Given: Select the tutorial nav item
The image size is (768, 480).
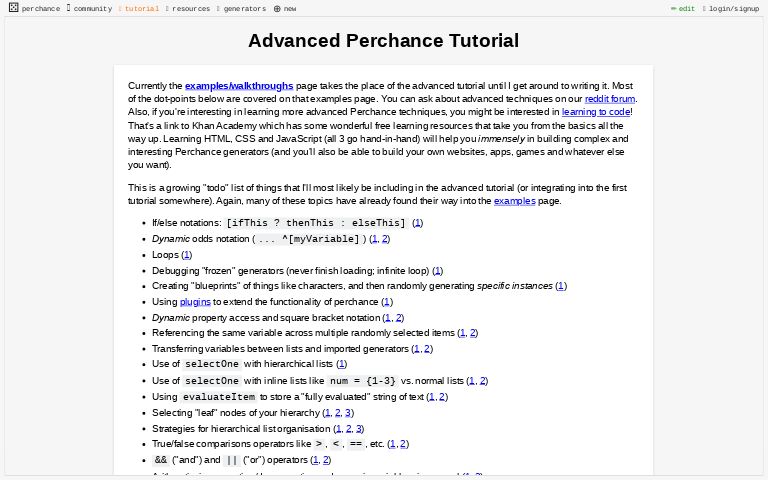Looking at the screenshot, I should pos(139,8).
